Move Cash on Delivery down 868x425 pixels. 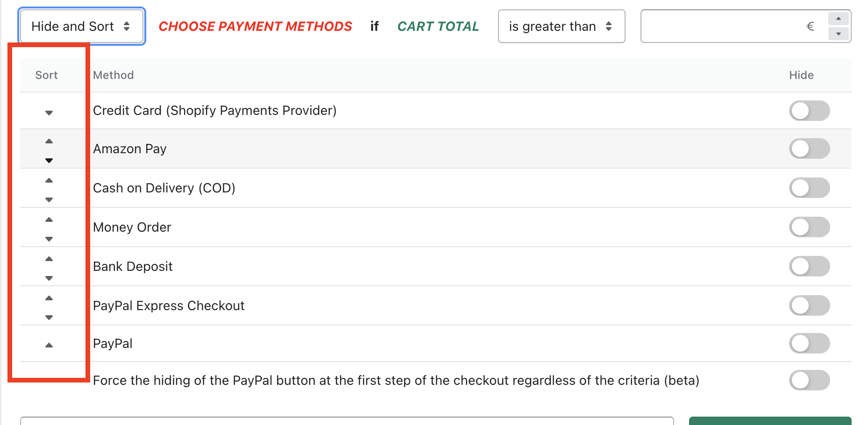tap(49, 199)
